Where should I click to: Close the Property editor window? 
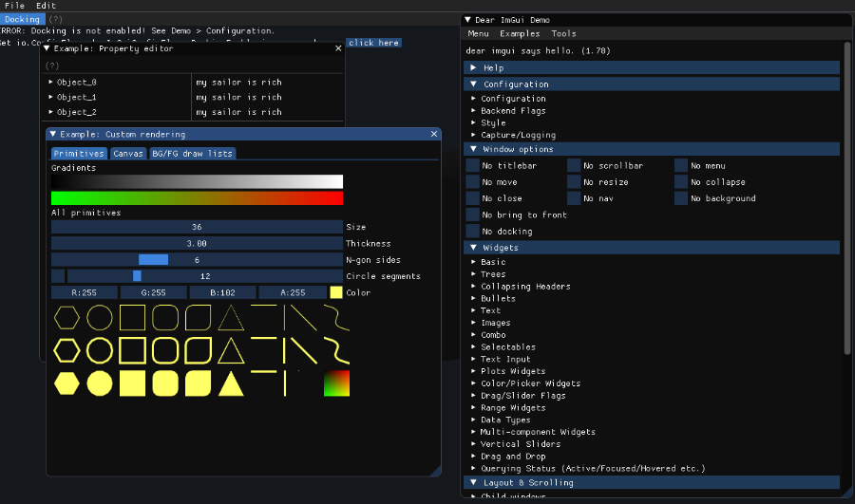(338, 48)
